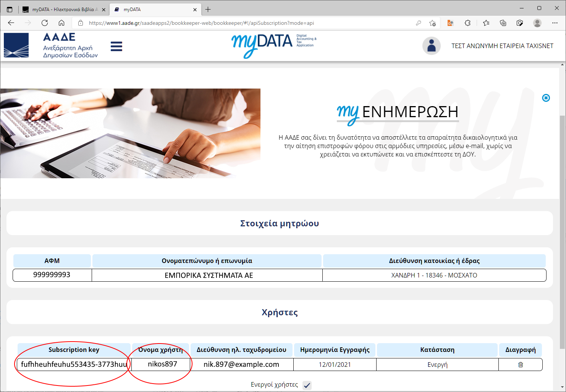Click the Κατάσταση column header
566x392 pixels.
pyautogui.click(x=437, y=350)
